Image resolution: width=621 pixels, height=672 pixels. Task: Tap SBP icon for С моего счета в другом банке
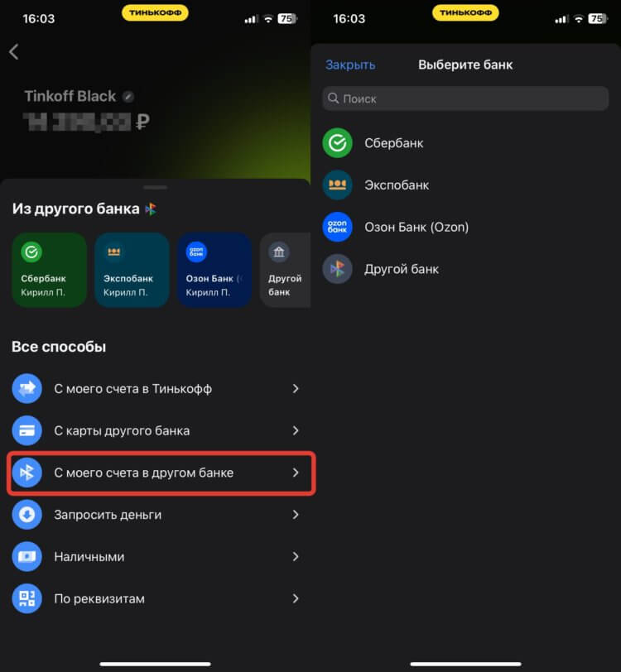[x=27, y=473]
